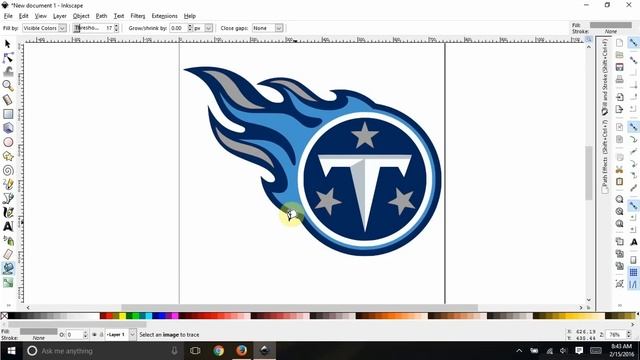
Task: Click the Print document icon
Action: 619,79
